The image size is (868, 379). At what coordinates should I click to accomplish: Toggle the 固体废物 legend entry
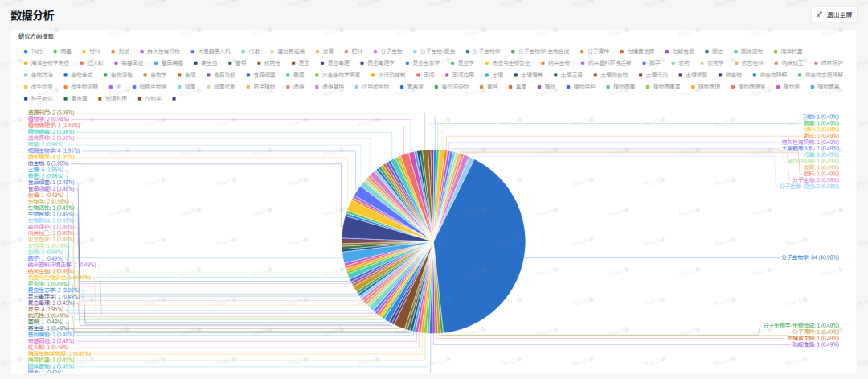point(748,51)
